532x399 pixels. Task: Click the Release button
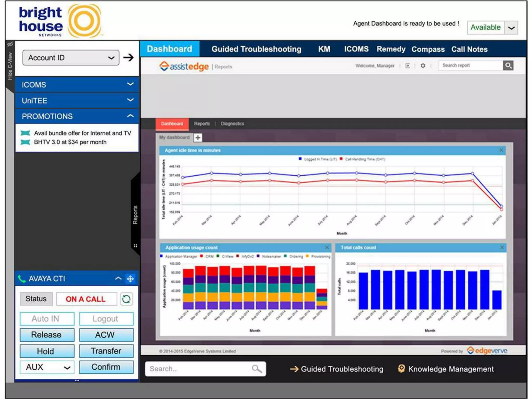pos(47,335)
